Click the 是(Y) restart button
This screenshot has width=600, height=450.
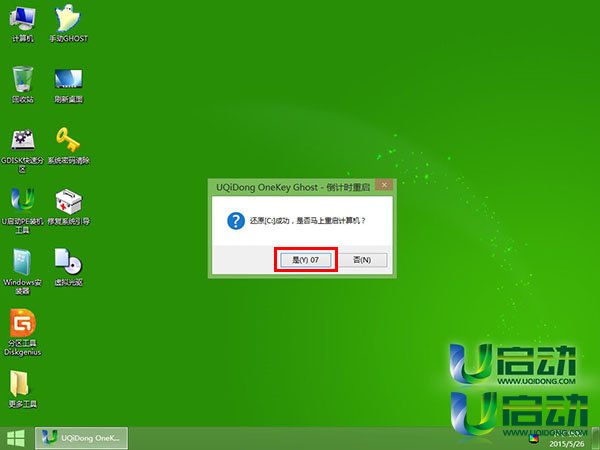[305, 260]
